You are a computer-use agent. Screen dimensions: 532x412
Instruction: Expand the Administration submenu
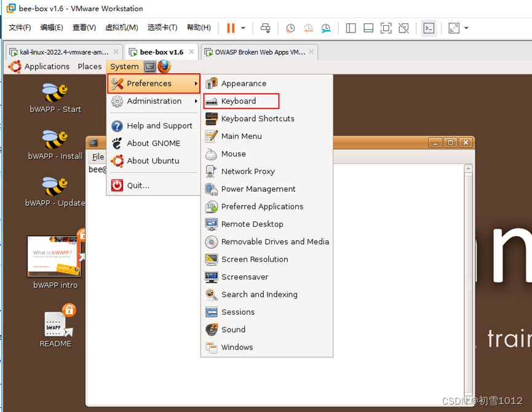[154, 101]
